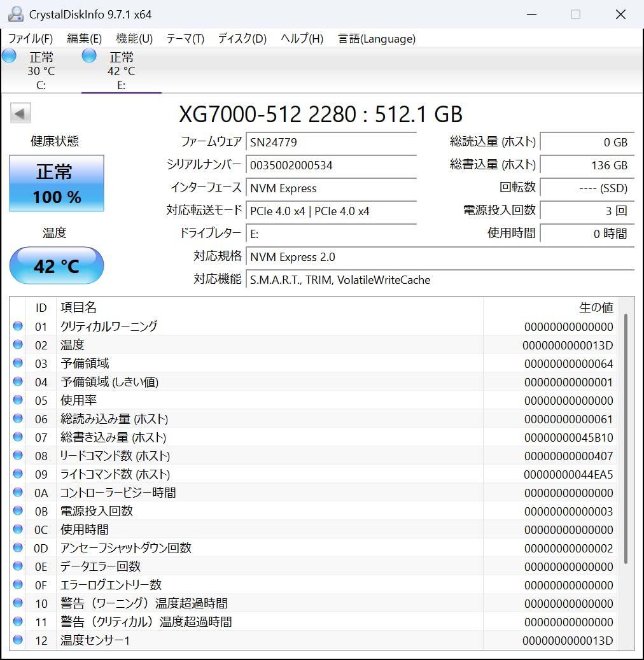This screenshot has height=660, width=644.
Task: Click the blue indicator next to 電源投入回数
Action: tap(18, 510)
